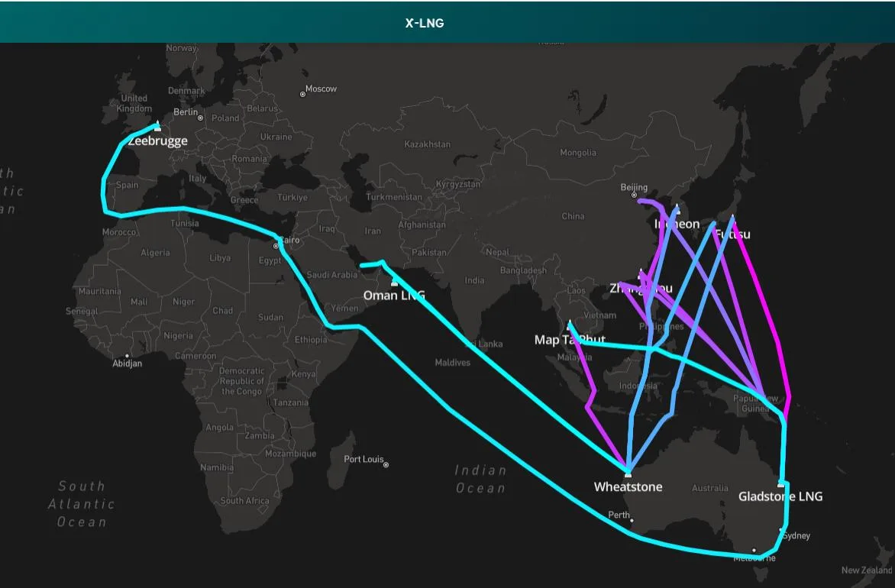The height and width of the screenshot is (588, 895).
Task: Click the Wheatstone port label
Action: (628, 487)
